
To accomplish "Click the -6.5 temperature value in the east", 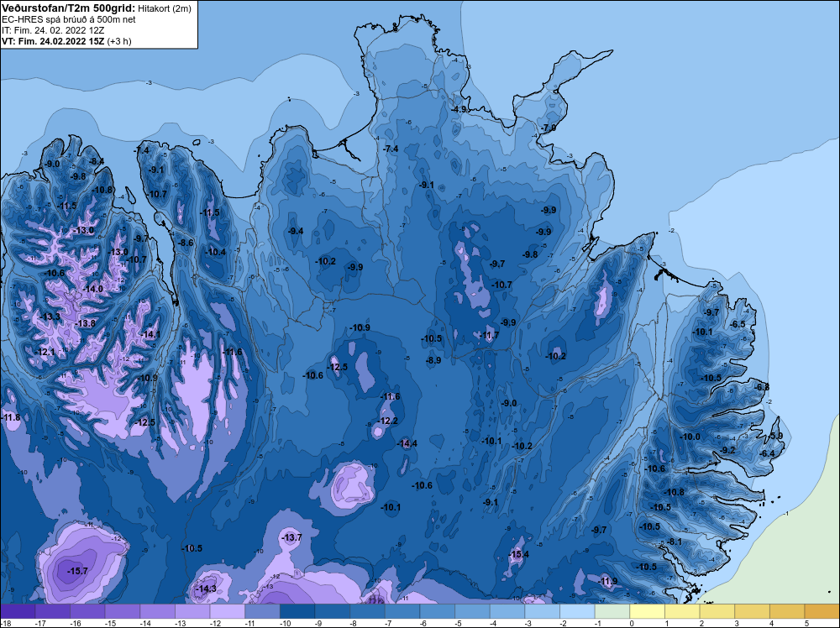I will point(738,324).
